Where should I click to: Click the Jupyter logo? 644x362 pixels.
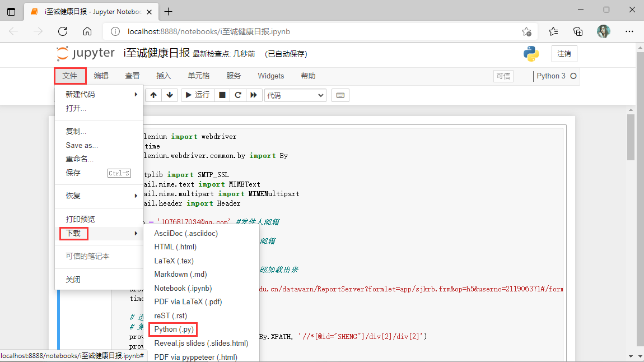[x=86, y=53]
